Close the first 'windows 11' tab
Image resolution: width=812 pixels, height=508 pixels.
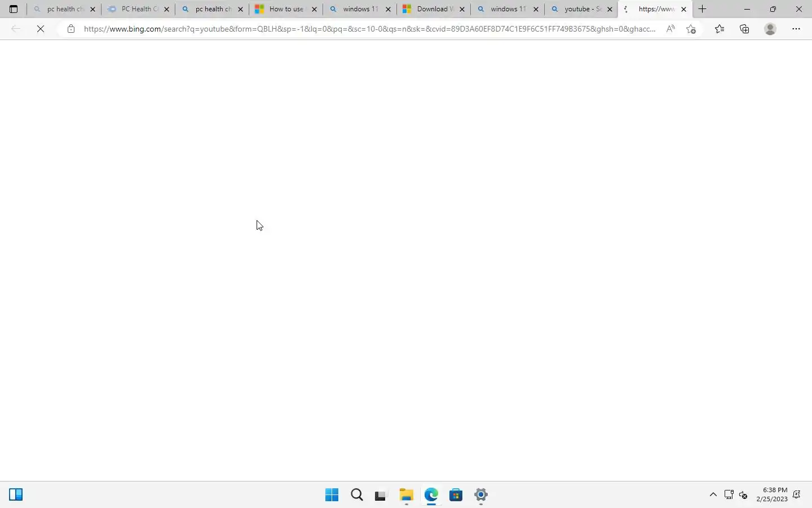click(x=388, y=9)
